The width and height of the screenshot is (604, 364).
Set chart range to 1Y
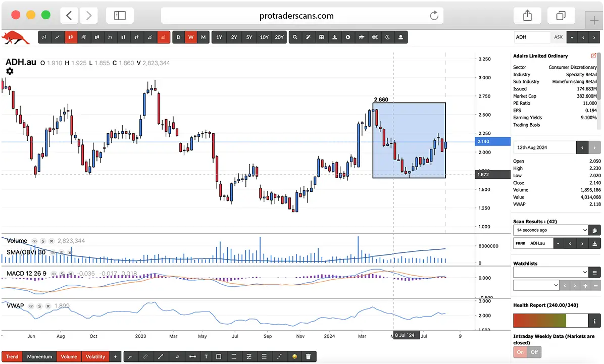pyautogui.click(x=219, y=37)
